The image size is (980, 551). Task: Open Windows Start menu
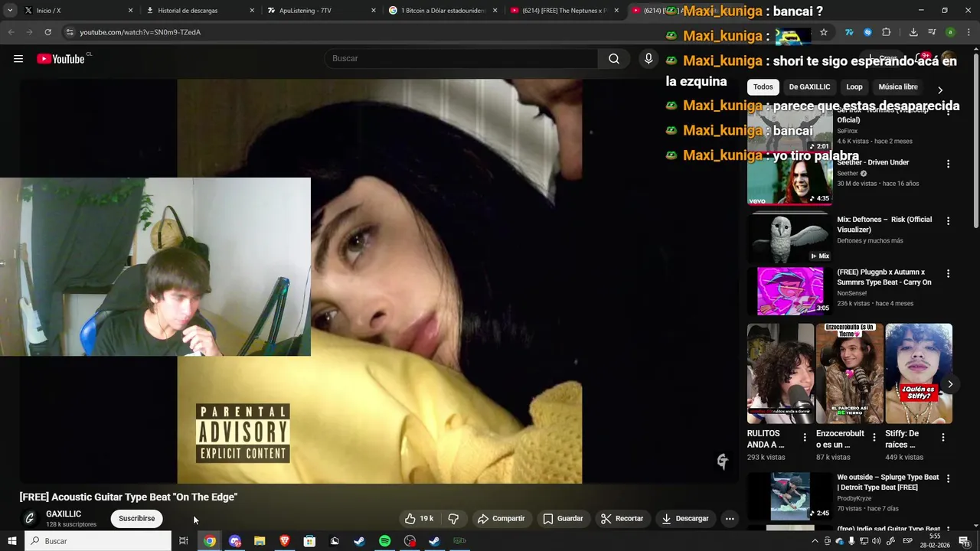[x=11, y=541]
